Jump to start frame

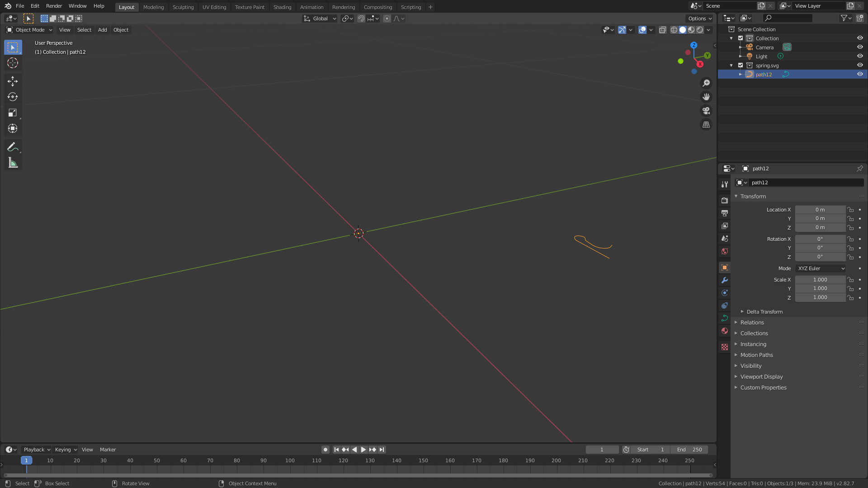(336, 450)
